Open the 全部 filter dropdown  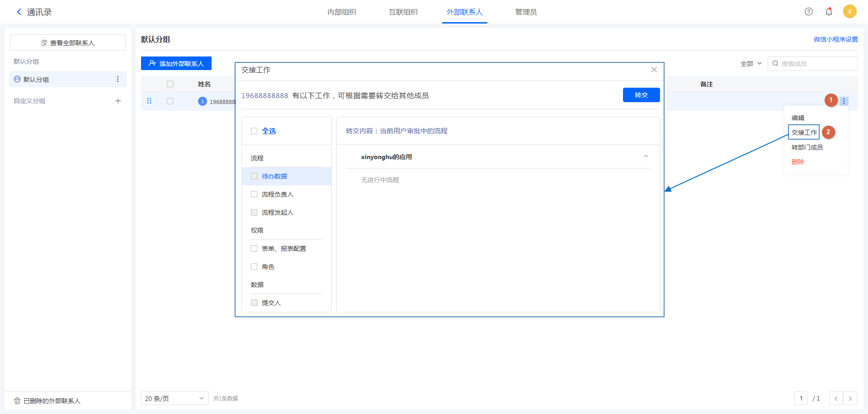point(751,64)
